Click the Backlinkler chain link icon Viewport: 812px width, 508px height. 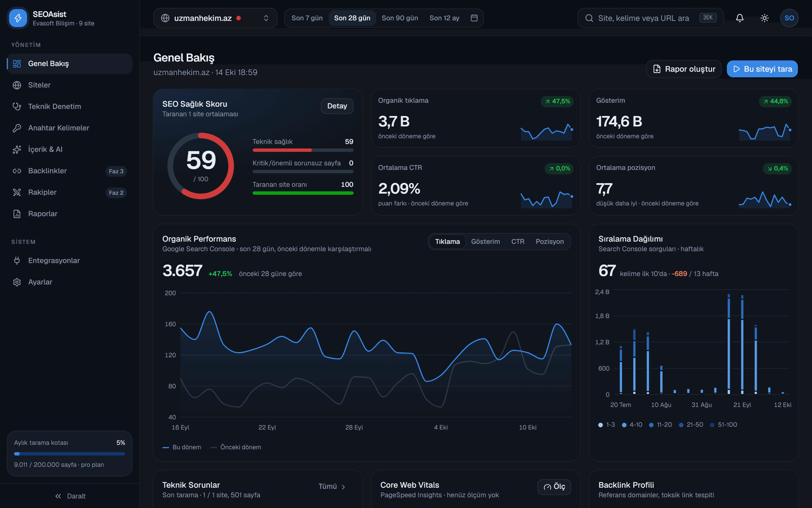coord(17,171)
